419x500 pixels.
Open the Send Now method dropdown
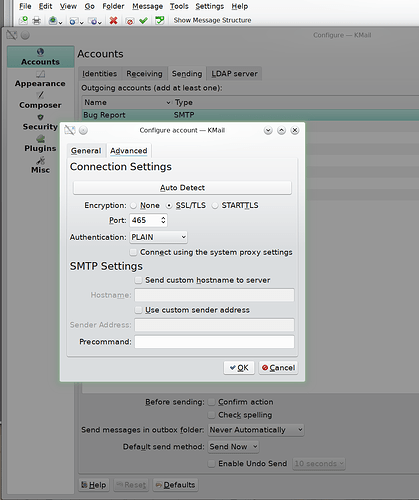[233, 447]
